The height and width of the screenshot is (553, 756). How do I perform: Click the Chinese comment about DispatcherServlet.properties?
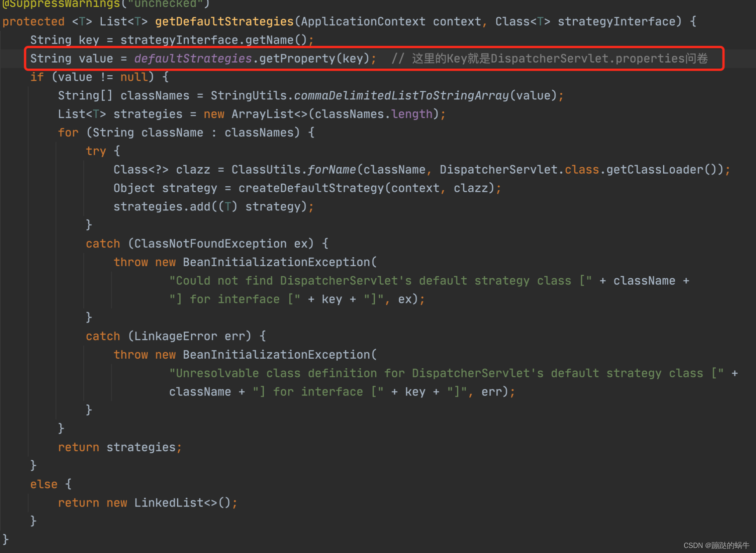pos(549,58)
